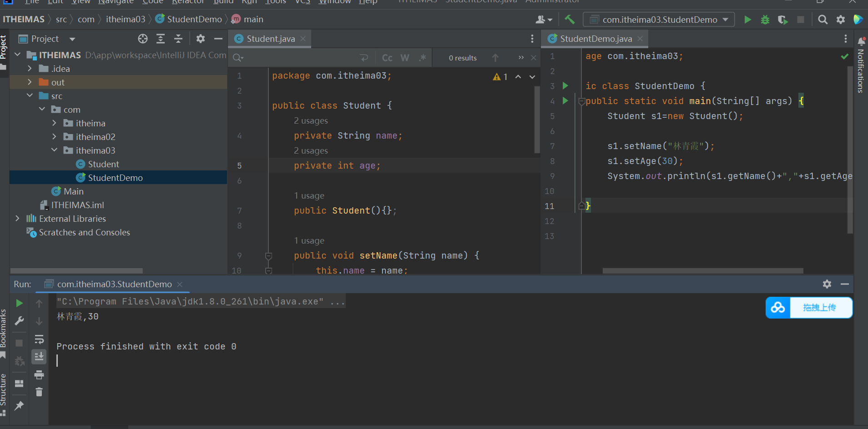Pin the Run tab
868x429 pixels.
tap(19, 405)
